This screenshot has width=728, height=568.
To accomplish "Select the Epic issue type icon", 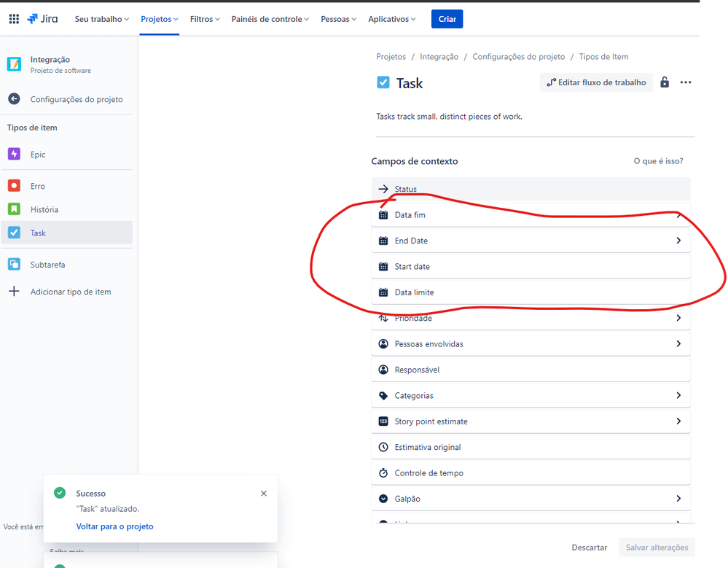I will pos(15,154).
